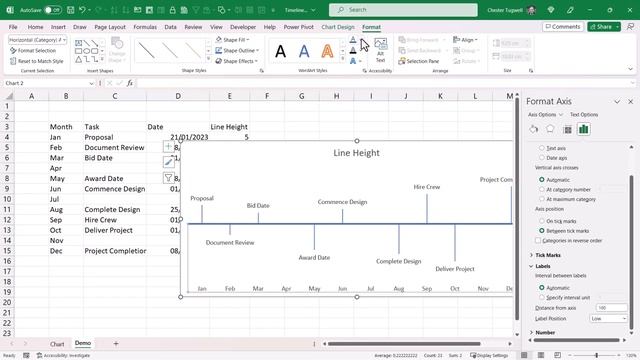Click the Search box
Viewport: 640px width, 360px height.
pos(403,10)
